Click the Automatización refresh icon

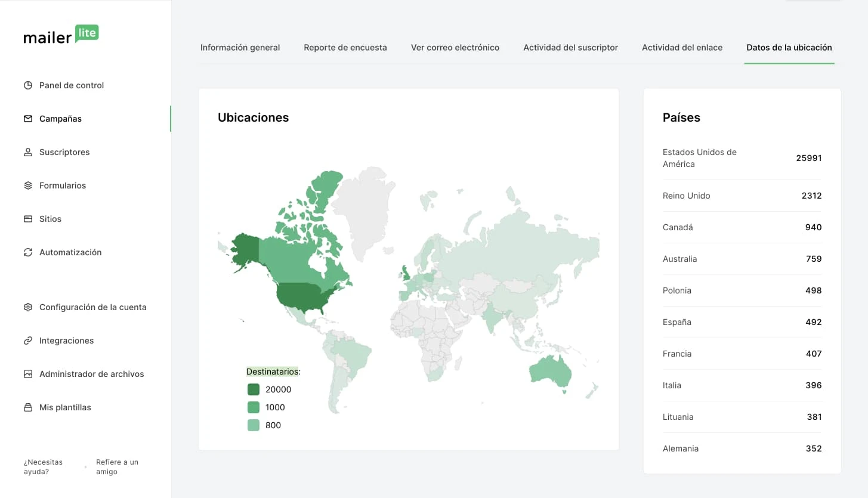click(28, 252)
